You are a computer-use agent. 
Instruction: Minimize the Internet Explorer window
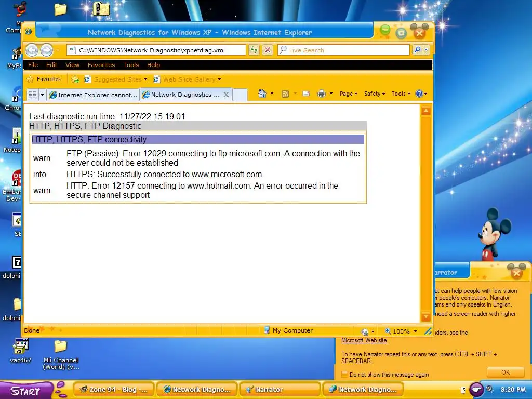[x=385, y=31]
